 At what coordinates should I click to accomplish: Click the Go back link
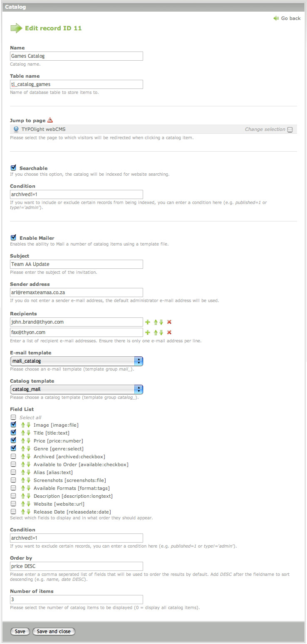click(287, 18)
